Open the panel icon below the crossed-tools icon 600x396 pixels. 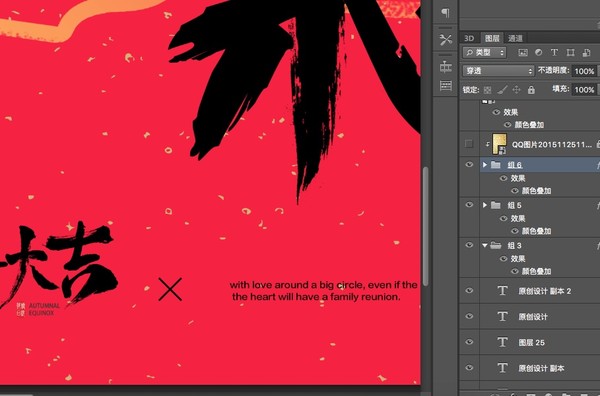pyautogui.click(x=445, y=67)
